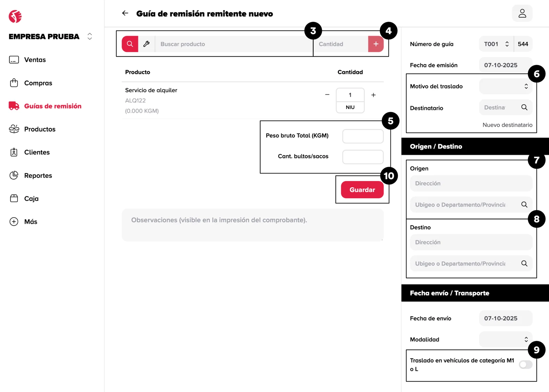Click the Peso bruto Total input field
The height and width of the screenshot is (392, 549).
[363, 136]
